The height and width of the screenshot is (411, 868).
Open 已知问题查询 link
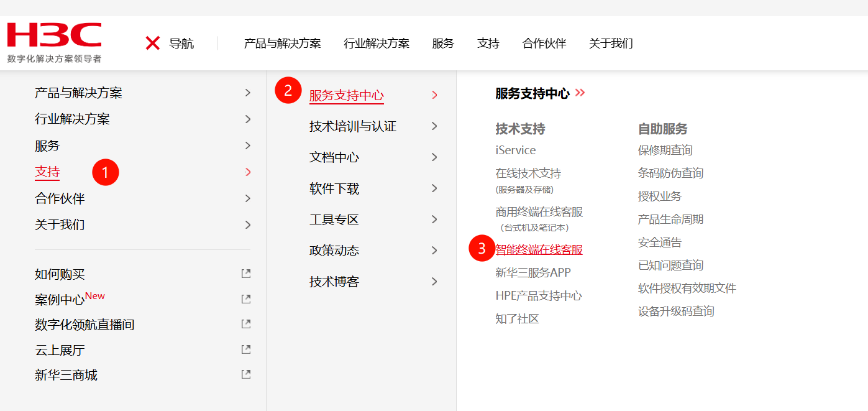[670, 265]
